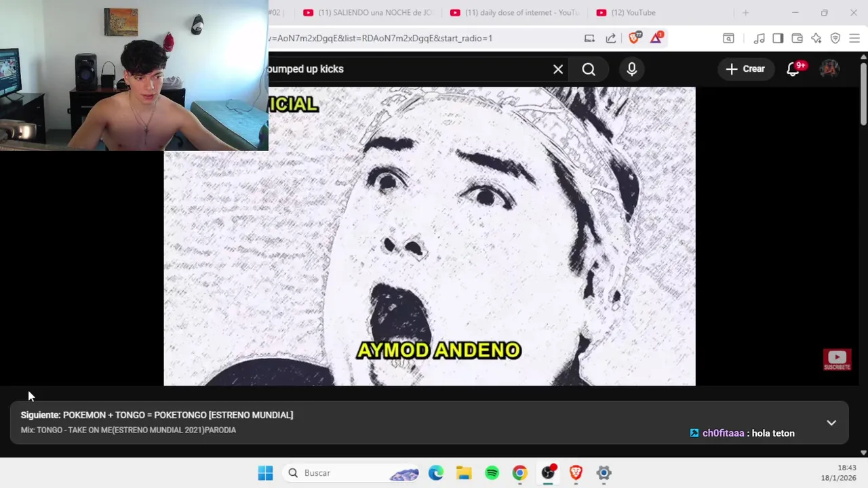Image resolution: width=868 pixels, height=488 pixels.
Task: Click the share page icon in address bar
Action: 611,39
